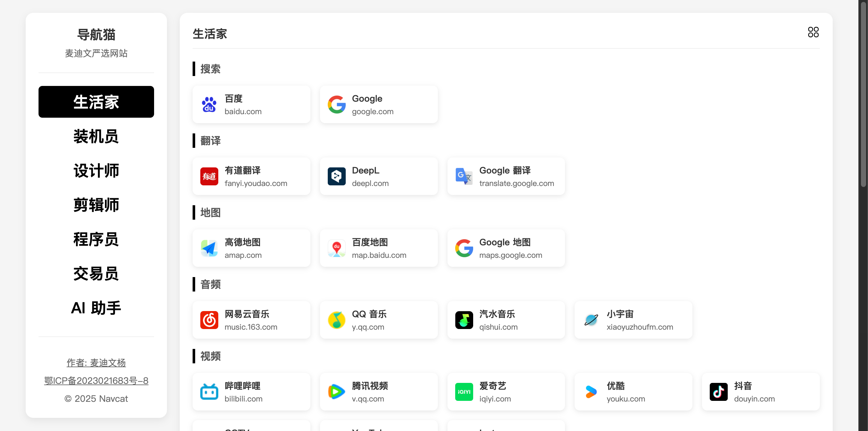Switch to the 设计师 category
Image resolution: width=868 pixels, height=431 pixels.
coord(96,171)
